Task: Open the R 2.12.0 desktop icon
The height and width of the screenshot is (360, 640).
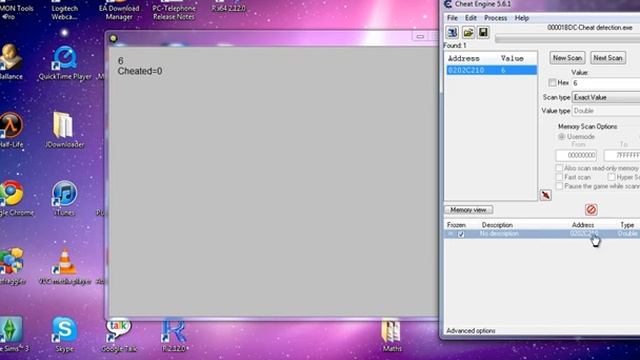Action: tap(174, 335)
